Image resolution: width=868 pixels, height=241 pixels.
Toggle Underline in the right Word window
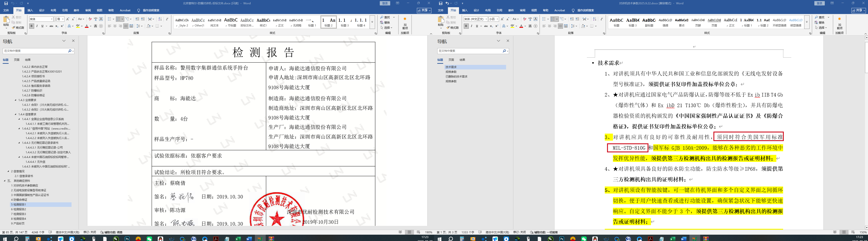click(477, 26)
